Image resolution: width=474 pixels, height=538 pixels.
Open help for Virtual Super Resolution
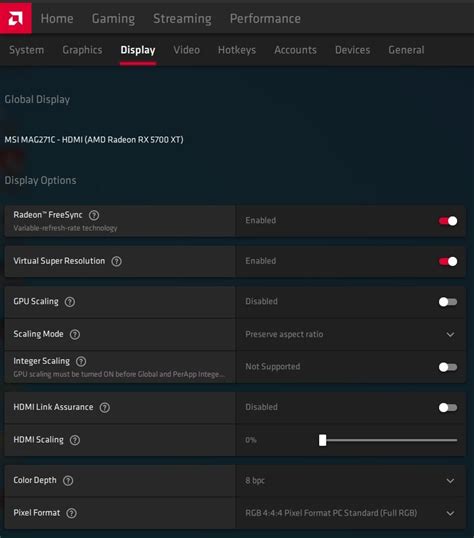(x=117, y=261)
